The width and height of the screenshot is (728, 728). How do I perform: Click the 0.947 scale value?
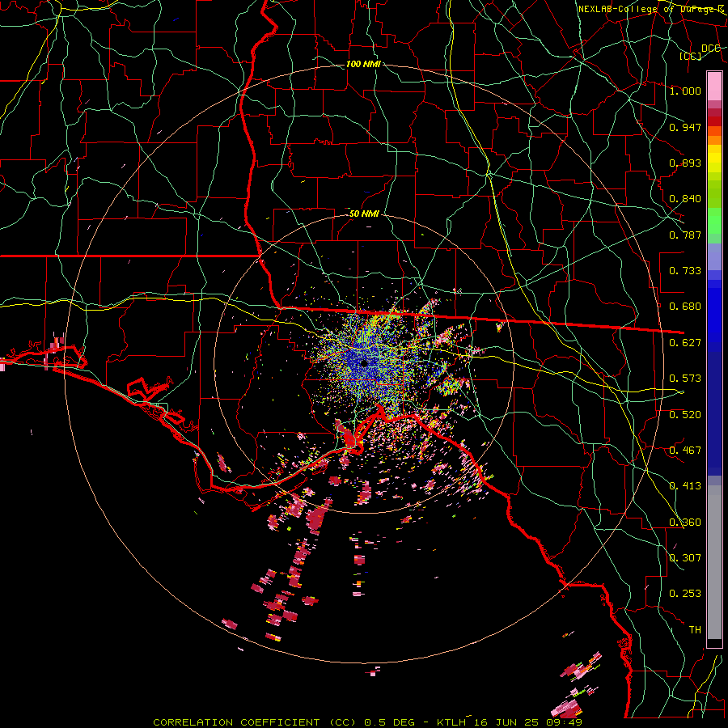pyautogui.click(x=685, y=127)
